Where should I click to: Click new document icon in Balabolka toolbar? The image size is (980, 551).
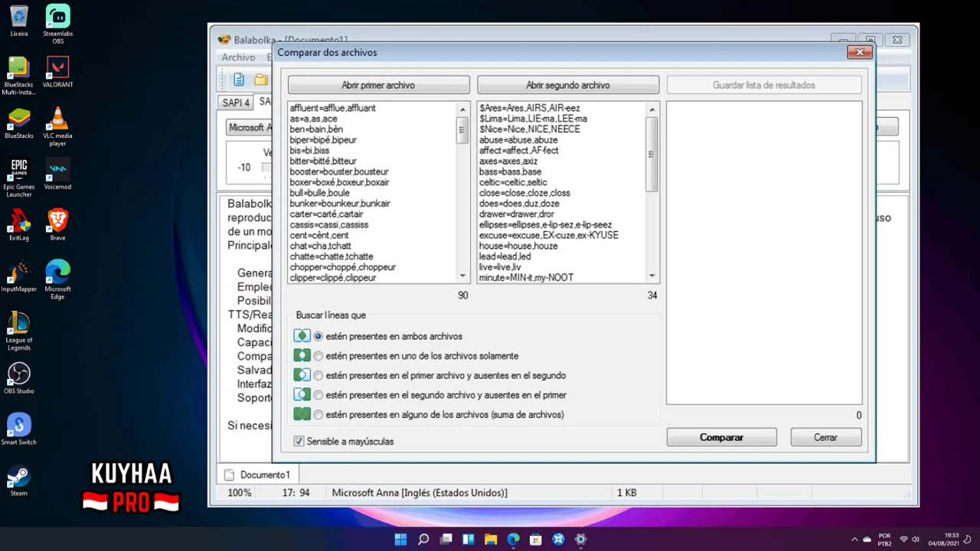[239, 80]
